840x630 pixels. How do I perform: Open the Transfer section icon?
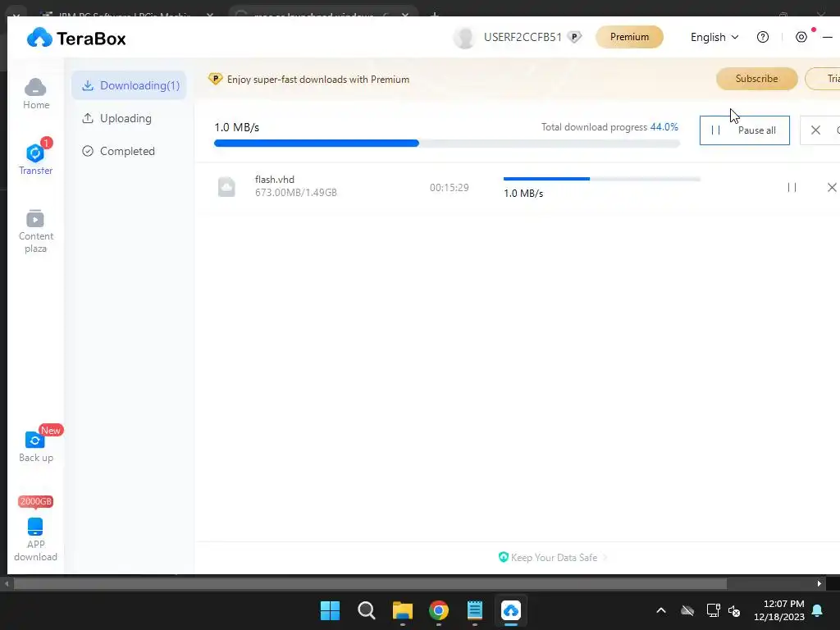tap(35, 153)
